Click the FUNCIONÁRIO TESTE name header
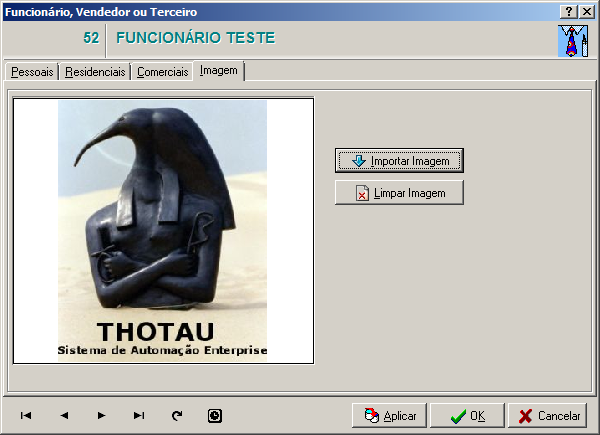The height and width of the screenshot is (435, 600). 196,38
